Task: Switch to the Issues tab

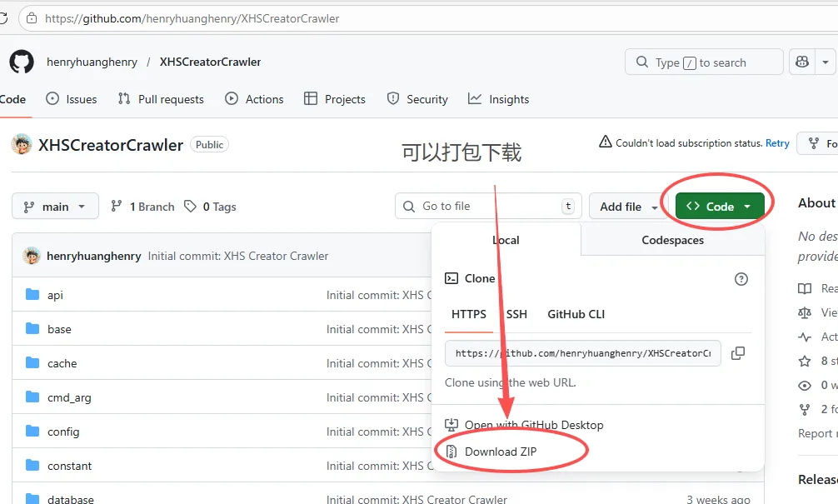Action: coord(72,99)
